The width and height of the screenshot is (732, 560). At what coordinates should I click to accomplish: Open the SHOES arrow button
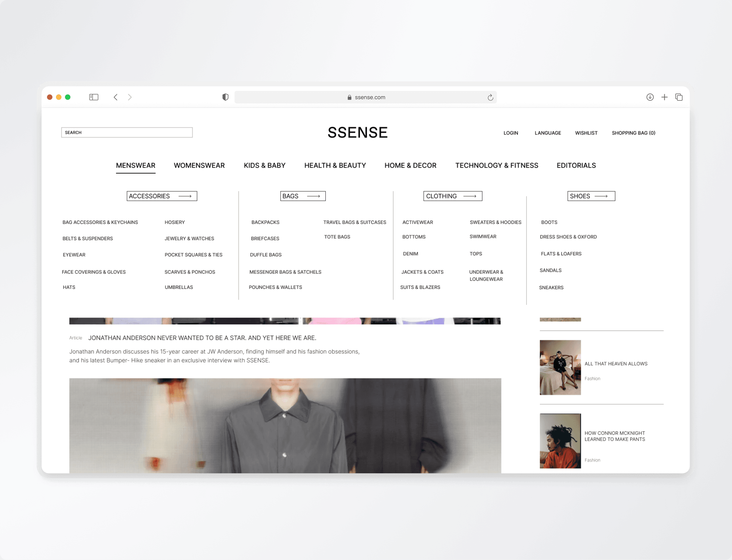(591, 196)
